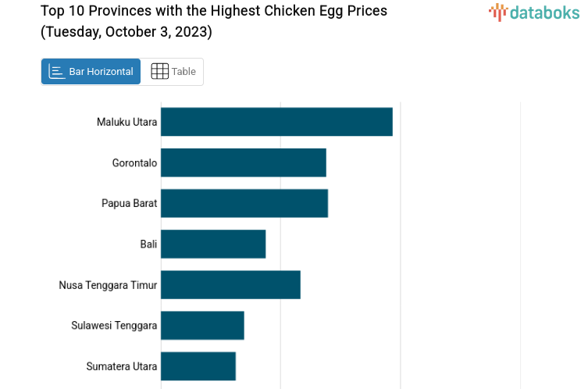Click the Sumatera Utara bar
This screenshot has width=588, height=389.
click(x=198, y=366)
